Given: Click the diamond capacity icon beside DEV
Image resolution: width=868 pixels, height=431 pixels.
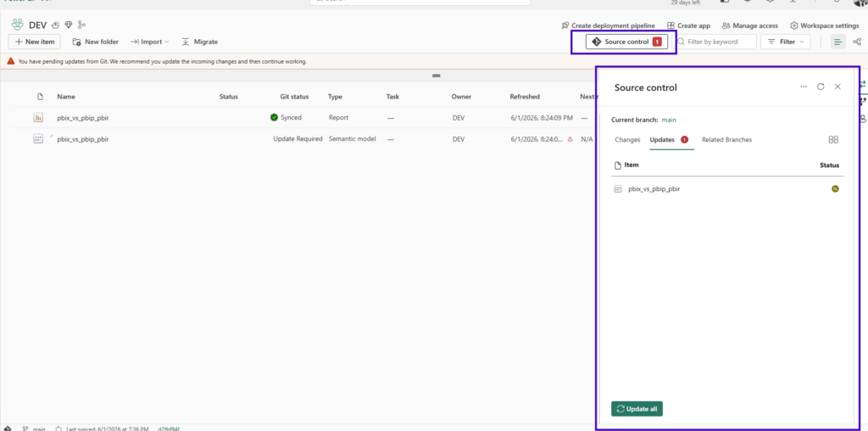Looking at the screenshot, I should (69, 25).
